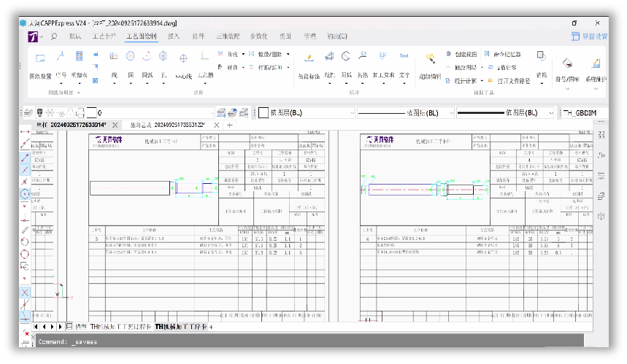Toggle the highlighted X snap tool in left toolbar
This screenshot has width=627, height=364.
click(x=25, y=293)
